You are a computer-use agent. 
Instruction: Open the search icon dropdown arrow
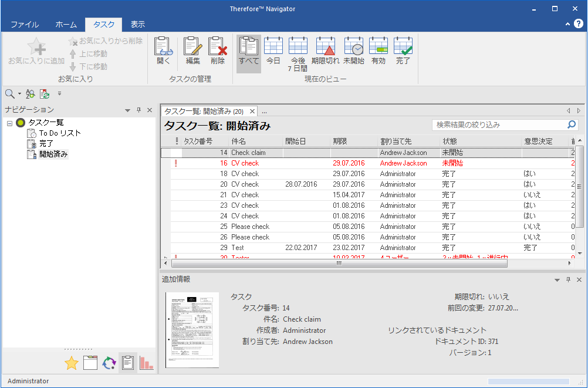pos(19,94)
